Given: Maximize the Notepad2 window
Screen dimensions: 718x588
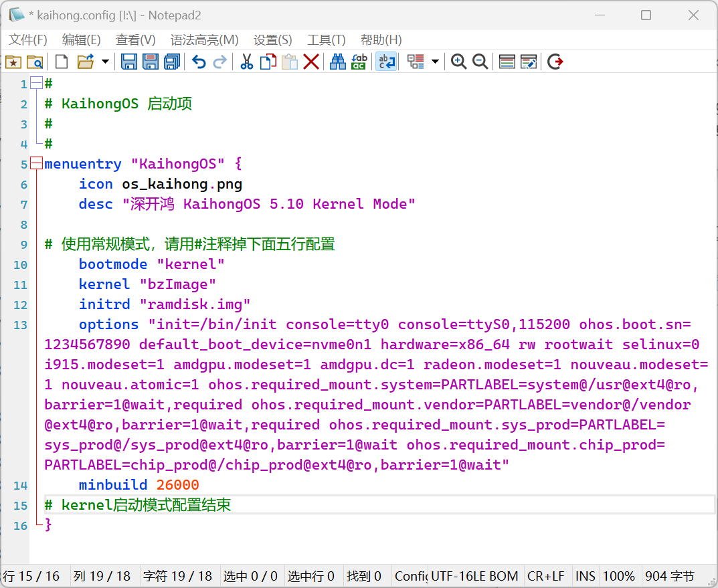Looking at the screenshot, I should click(646, 15).
